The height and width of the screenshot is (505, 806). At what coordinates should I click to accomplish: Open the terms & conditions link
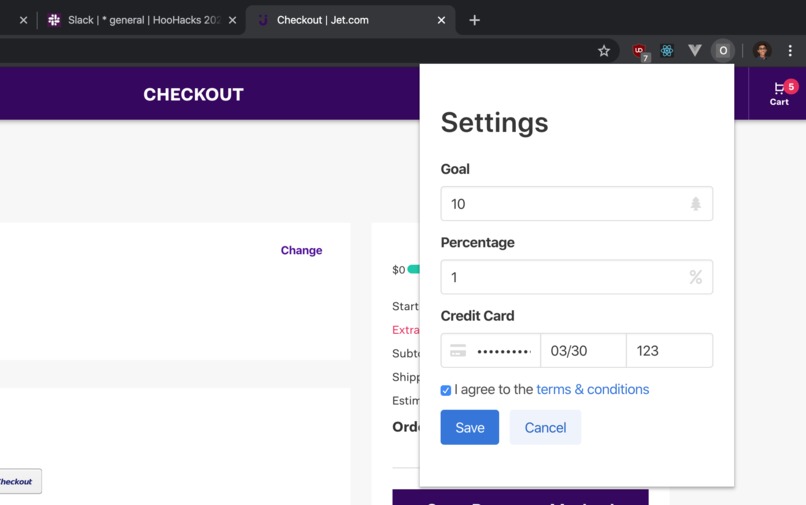(593, 389)
